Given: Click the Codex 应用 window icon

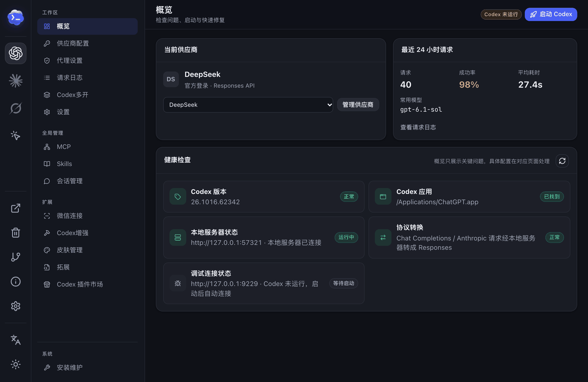Looking at the screenshot, I should coord(383,197).
